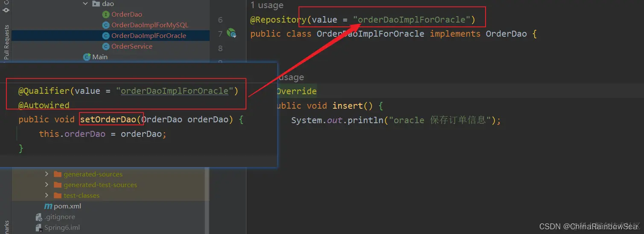Click the dao folder icon
Image resolution: width=644 pixels, height=234 pixels.
(x=96, y=4)
